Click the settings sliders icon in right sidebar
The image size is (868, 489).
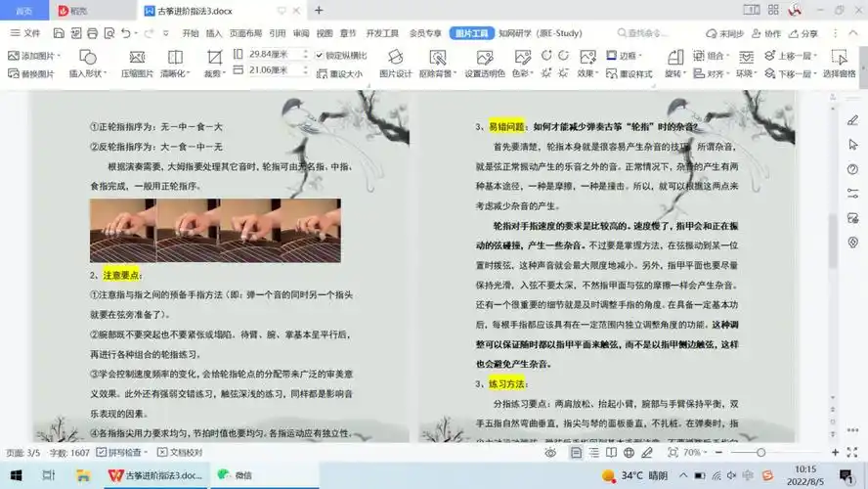[852, 194]
